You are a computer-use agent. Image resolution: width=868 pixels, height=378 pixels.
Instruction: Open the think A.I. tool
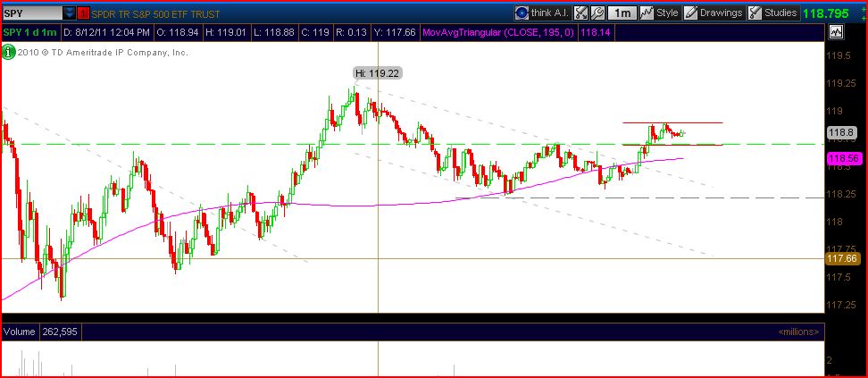point(542,13)
